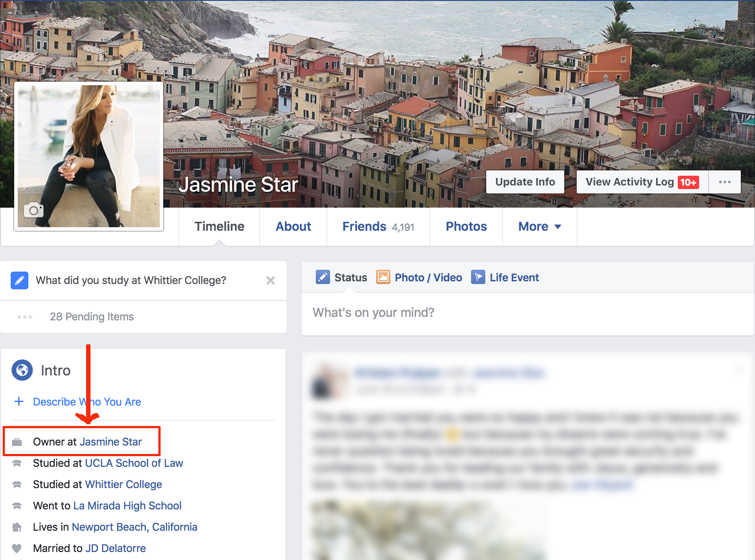Dismiss the Whittier College study question

tap(271, 280)
